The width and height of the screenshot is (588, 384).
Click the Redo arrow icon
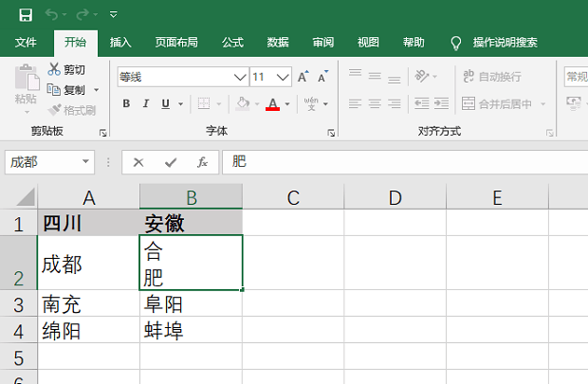tap(83, 14)
